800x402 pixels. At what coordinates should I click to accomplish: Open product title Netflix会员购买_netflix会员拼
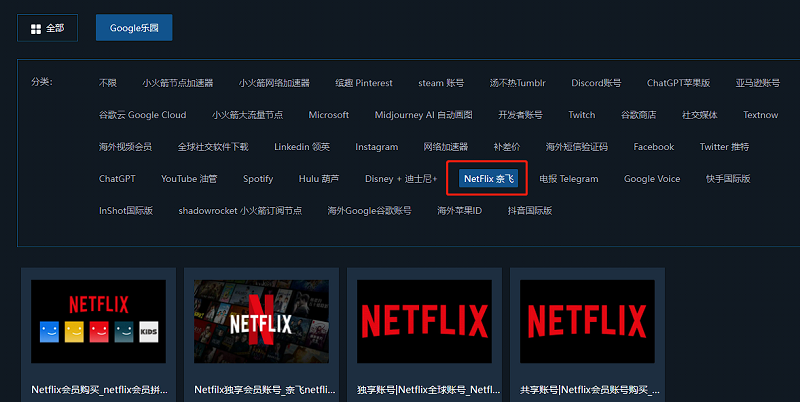coord(99,390)
